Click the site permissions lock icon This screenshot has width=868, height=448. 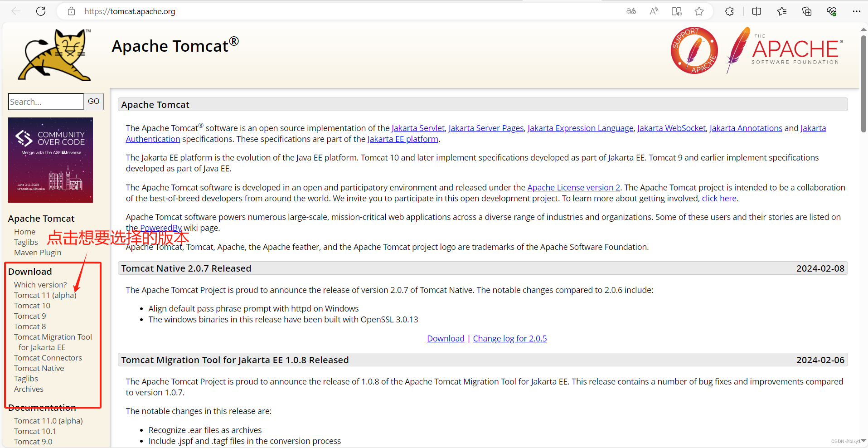(71, 11)
